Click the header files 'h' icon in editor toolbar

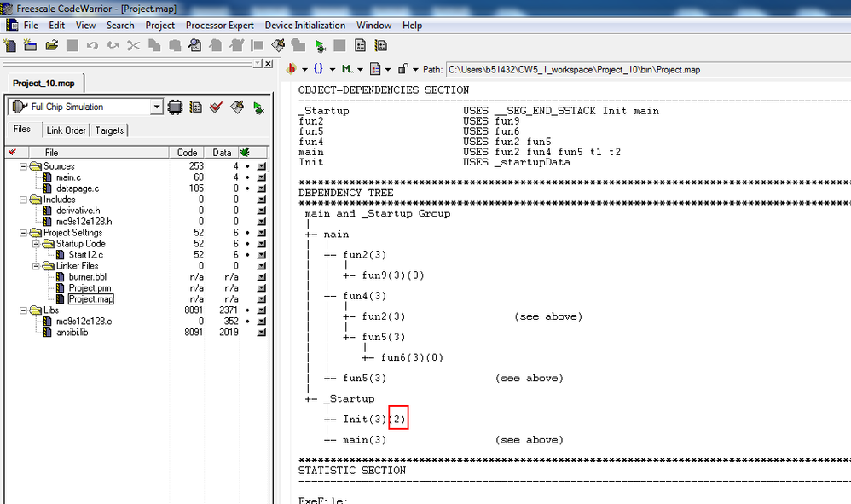click(291, 69)
